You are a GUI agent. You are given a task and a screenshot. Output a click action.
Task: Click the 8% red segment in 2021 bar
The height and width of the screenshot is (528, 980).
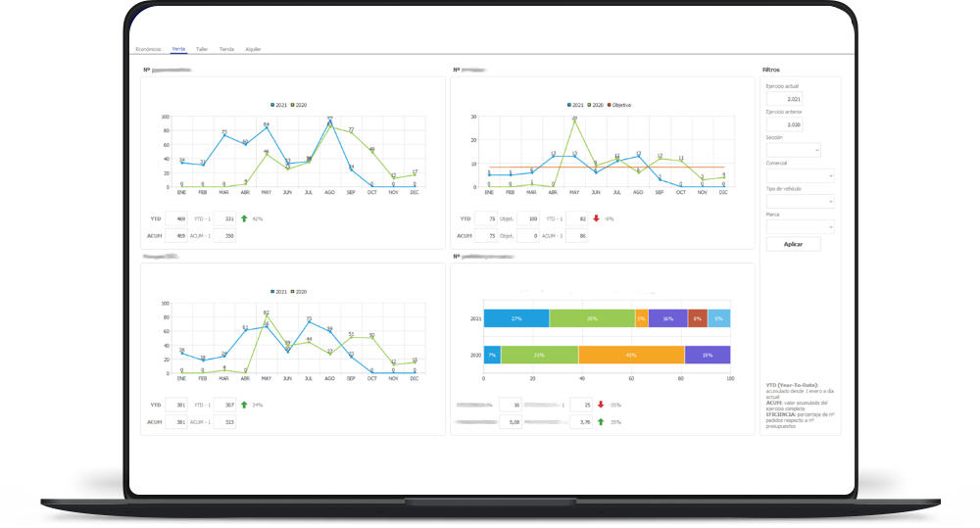pyautogui.click(x=698, y=318)
